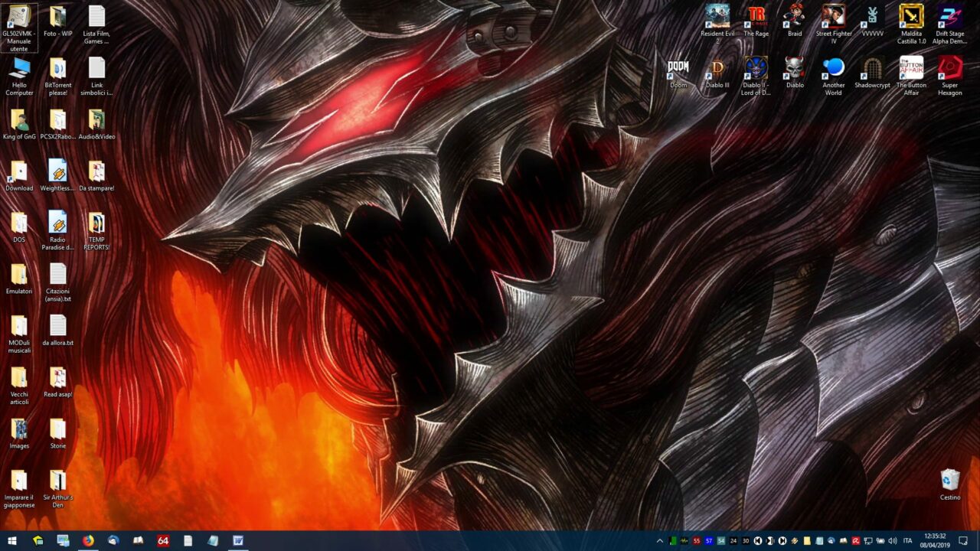Click the taskbar clock and date
980x551 pixels.
point(934,540)
